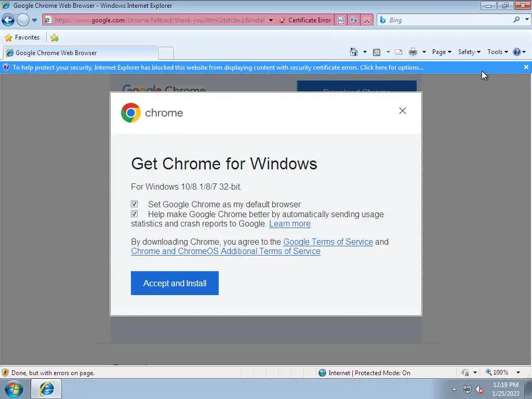Click the security information bar message

point(218,68)
